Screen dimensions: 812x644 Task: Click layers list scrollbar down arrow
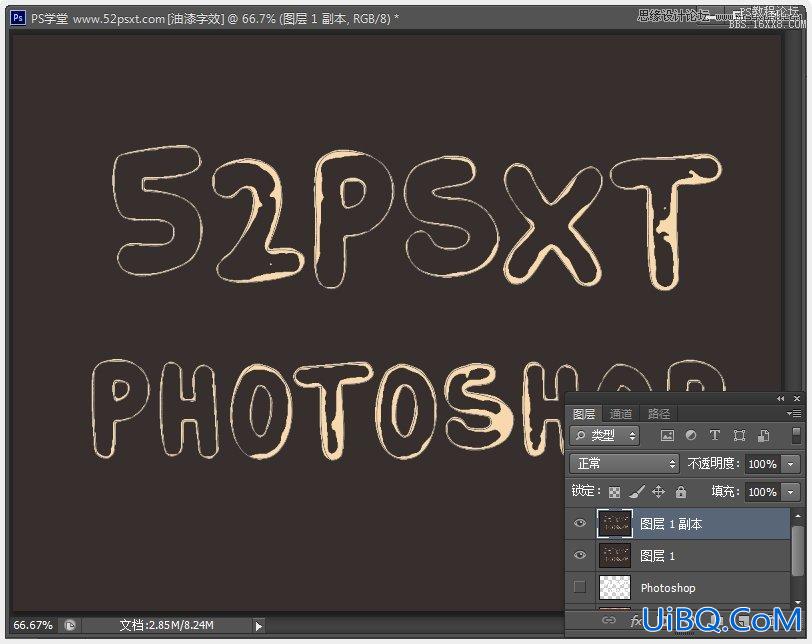pos(798,602)
